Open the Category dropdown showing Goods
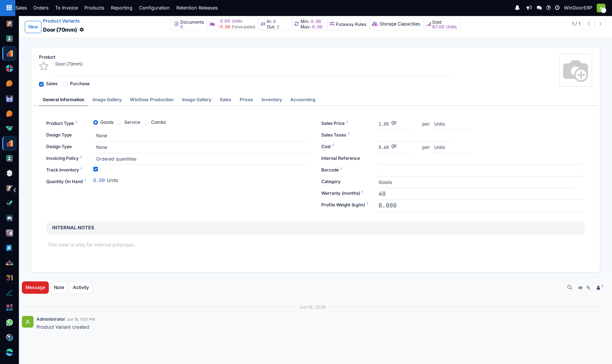 tap(476, 182)
